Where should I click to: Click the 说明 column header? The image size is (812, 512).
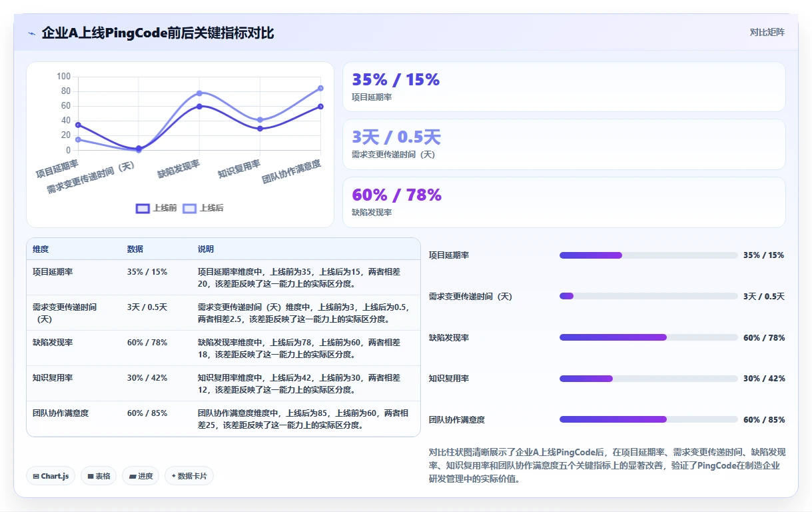(x=206, y=249)
